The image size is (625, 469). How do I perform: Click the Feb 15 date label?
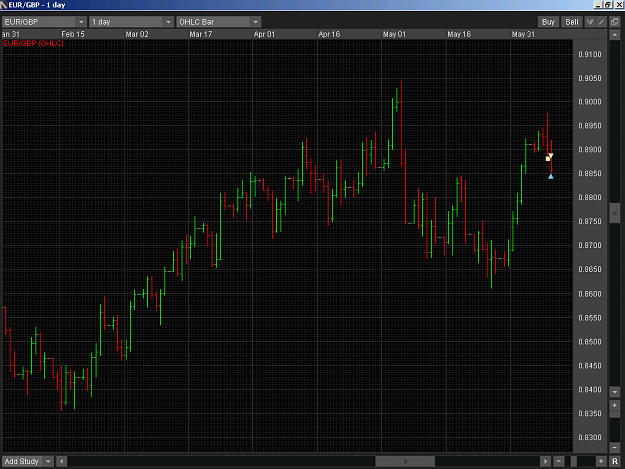[x=73, y=34]
